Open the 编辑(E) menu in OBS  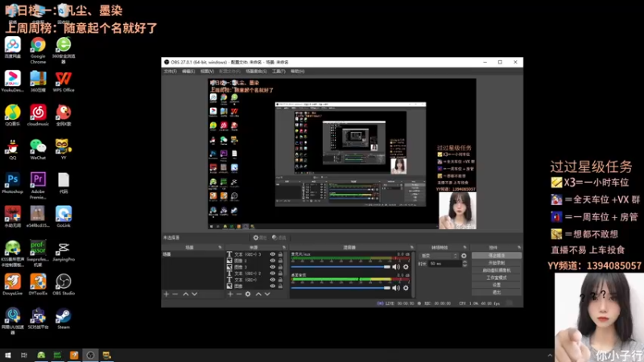pos(188,72)
